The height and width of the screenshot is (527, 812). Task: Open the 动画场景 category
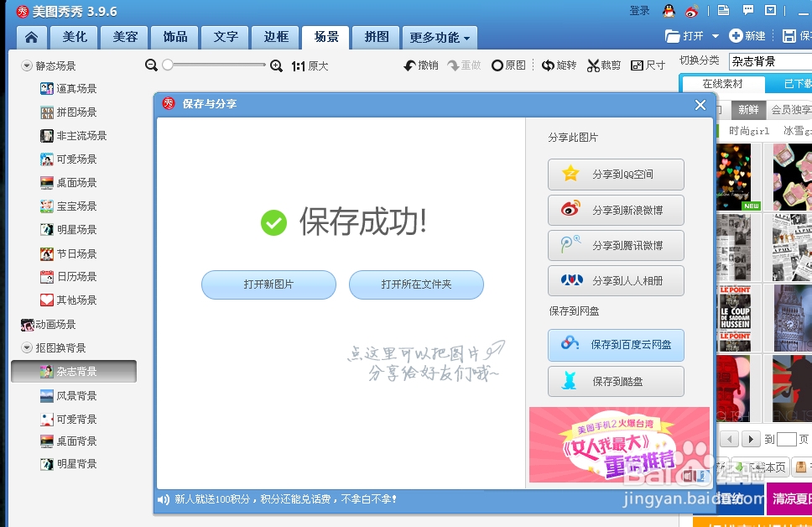tap(48, 325)
